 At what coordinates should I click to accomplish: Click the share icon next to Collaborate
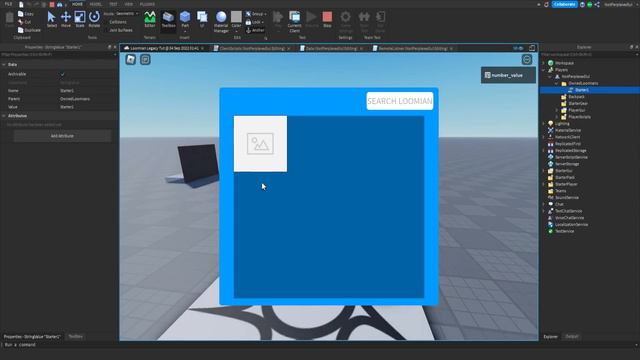[597, 4]
